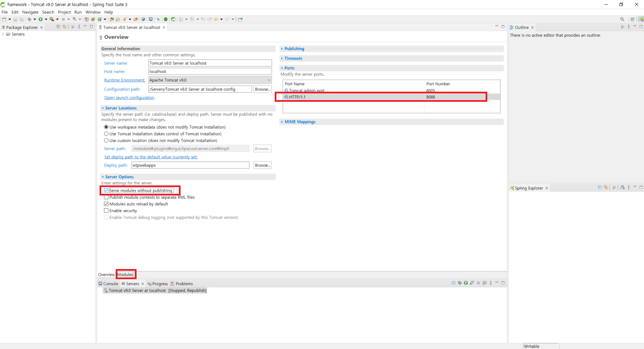Click the Open Type toolbar icon
Image resolution: width=644 pixels, height=349 pixels.
[112, 19]
